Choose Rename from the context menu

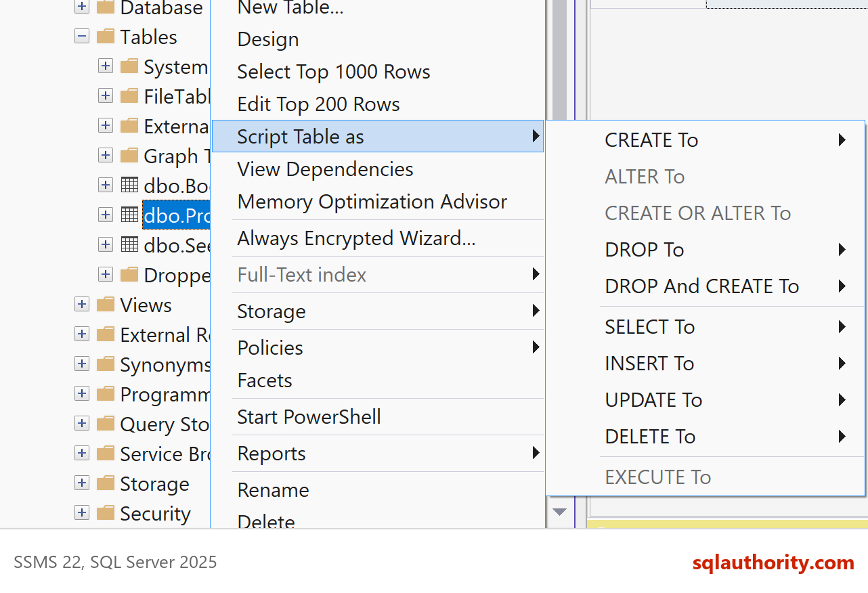point(378,490)
